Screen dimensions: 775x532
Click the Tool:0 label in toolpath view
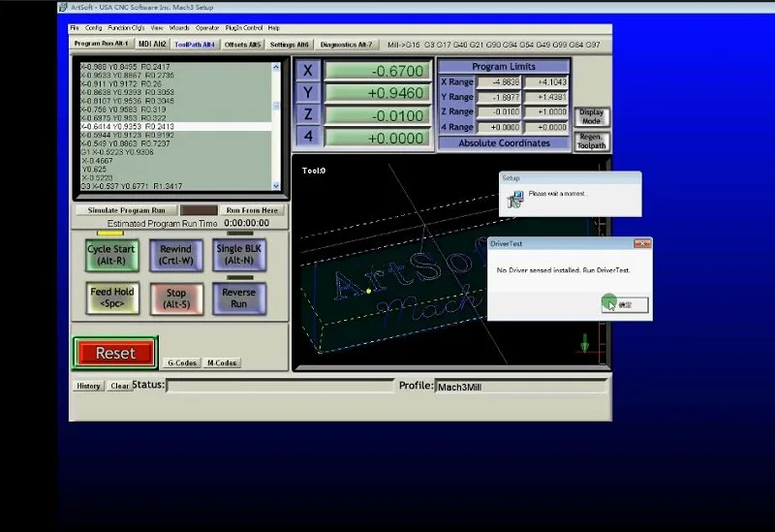[314, 171]
